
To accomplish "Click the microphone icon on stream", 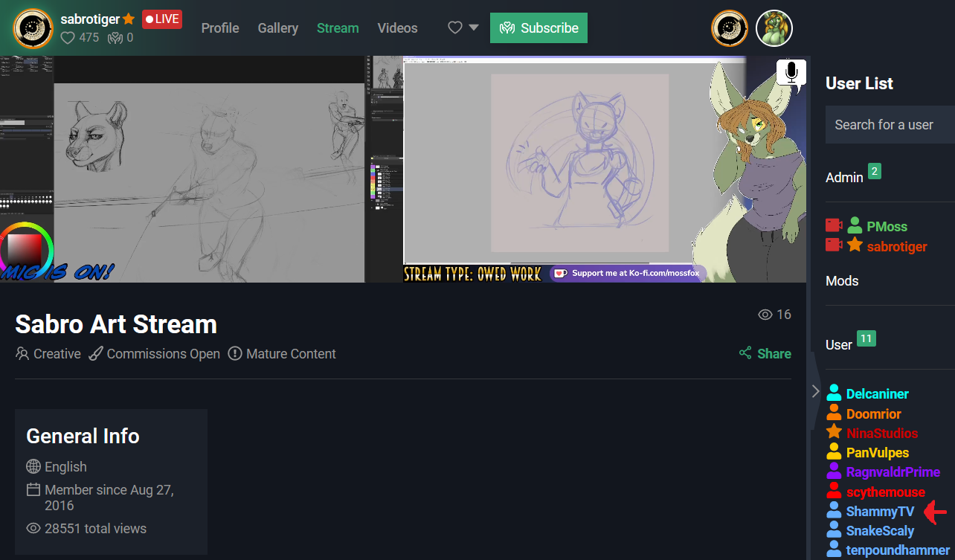I will [x=791, y=74].
